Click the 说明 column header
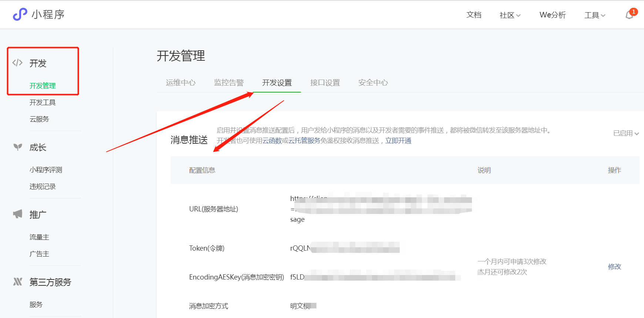Image resolution: width=644 pixels, height=318 pixels. coord(484,170)
